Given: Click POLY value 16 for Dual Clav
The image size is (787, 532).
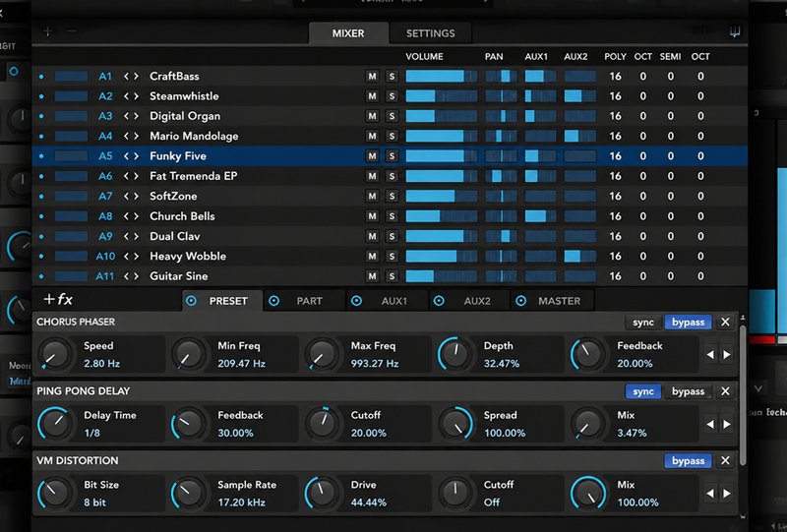Looking at the screenshot, I should pyautogui.click(x=616, y=236).
